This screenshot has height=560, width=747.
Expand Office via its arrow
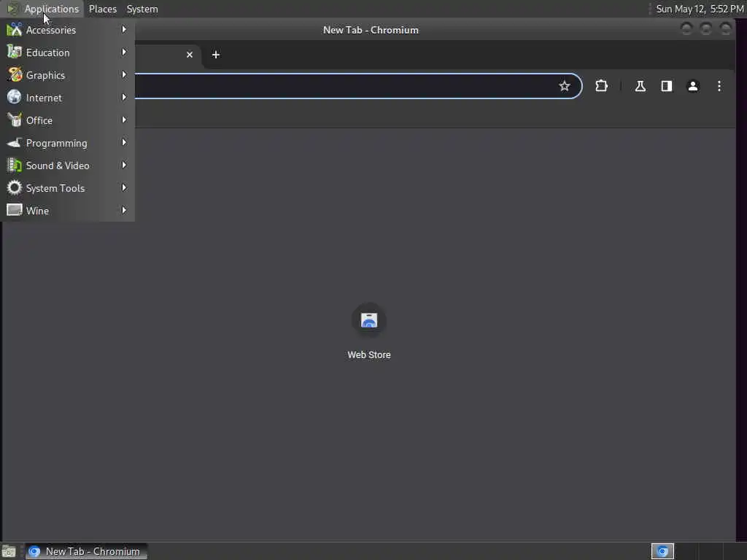124,120
